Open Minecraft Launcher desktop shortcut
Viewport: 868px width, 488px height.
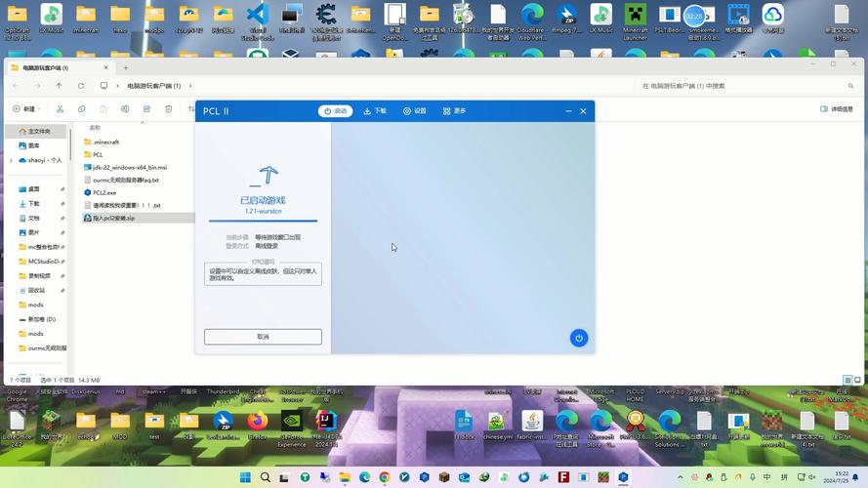point(635,21)
